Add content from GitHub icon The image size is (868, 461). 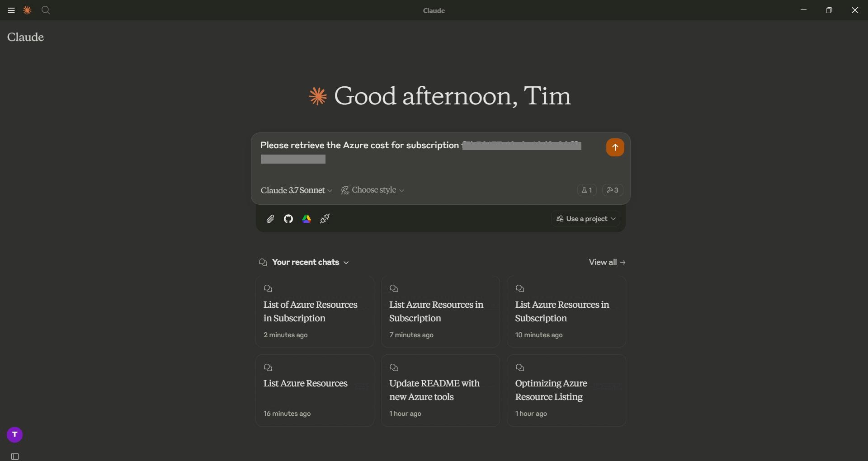coord(288,219)
